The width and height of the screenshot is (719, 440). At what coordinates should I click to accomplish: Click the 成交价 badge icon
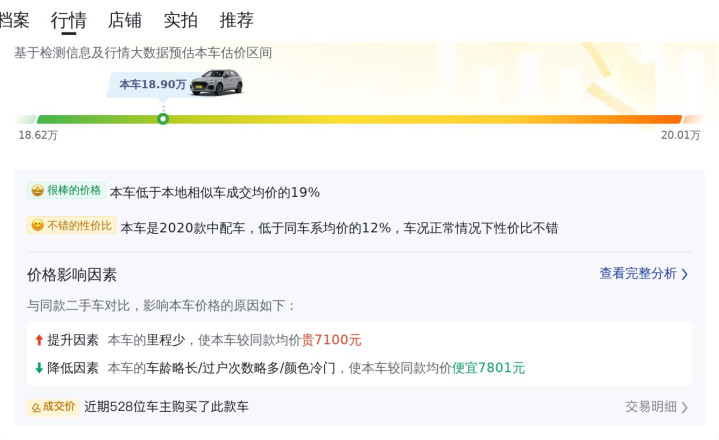36,407
